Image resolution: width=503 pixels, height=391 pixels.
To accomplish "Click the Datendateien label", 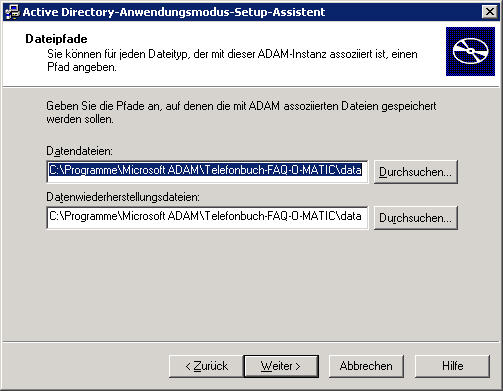I will click(x=79, y=151).
